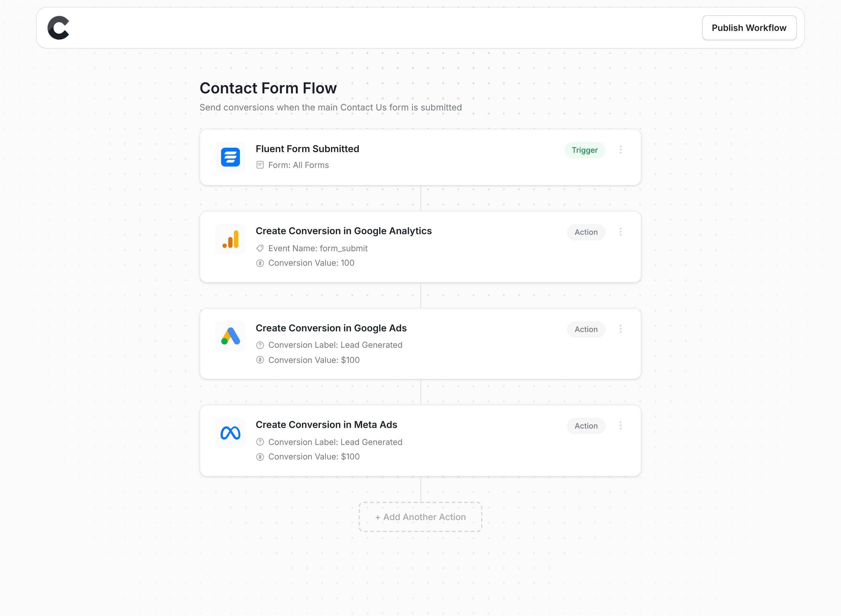Click the question mark icon beside Google Ads label
The image size is (841, 616).
pos(260,345)
